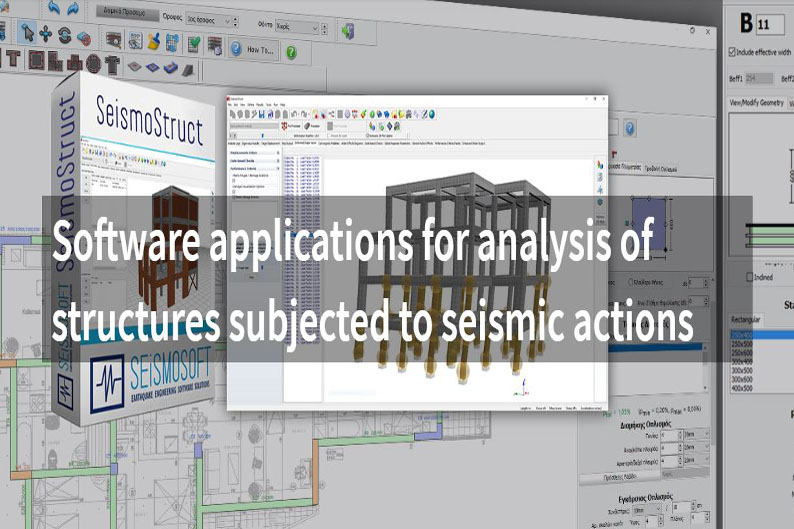Click the colored 3D view icon in SeismoStruct sidebar
794x529 pixels.
click(x=600, y=165)
